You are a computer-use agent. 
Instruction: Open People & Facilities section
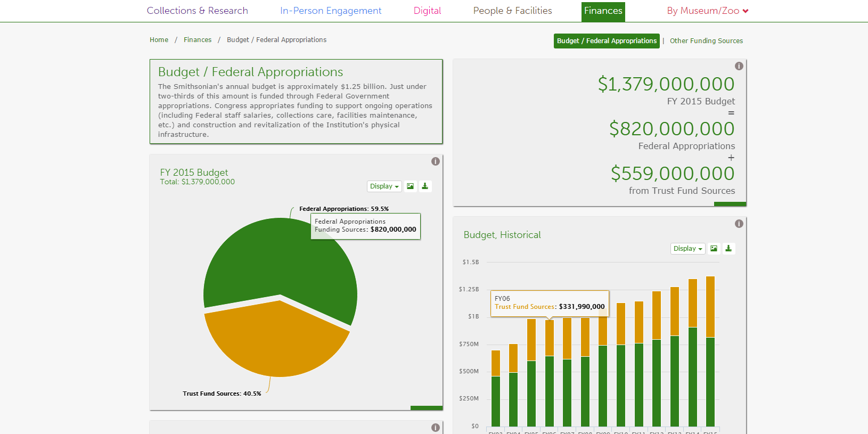click(512, 11)
